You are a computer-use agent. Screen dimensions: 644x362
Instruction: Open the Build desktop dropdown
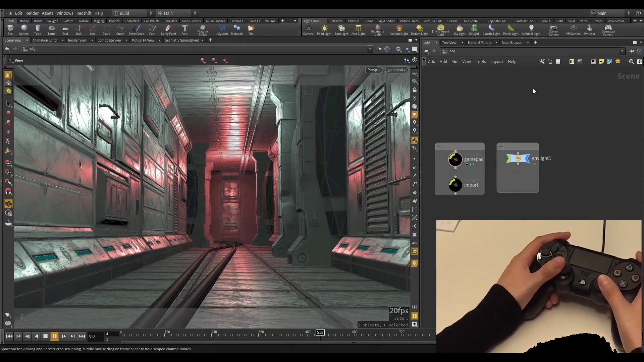tap(131, 13)
